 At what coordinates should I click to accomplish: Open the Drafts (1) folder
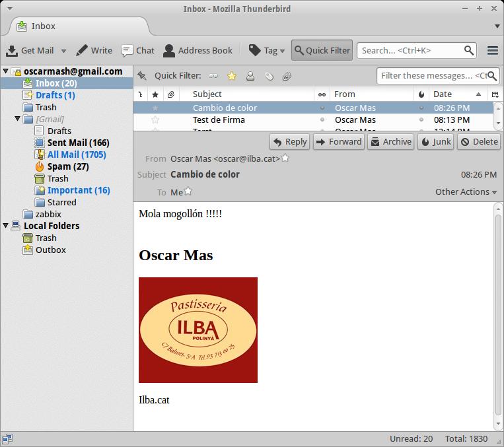(x=49, y=95)
